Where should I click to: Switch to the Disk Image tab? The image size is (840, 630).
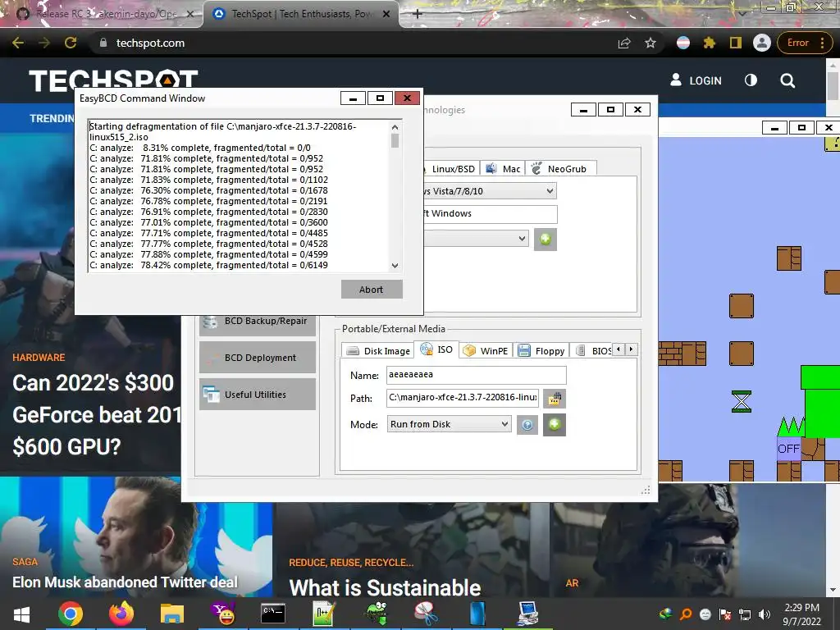tap(379, 351)
